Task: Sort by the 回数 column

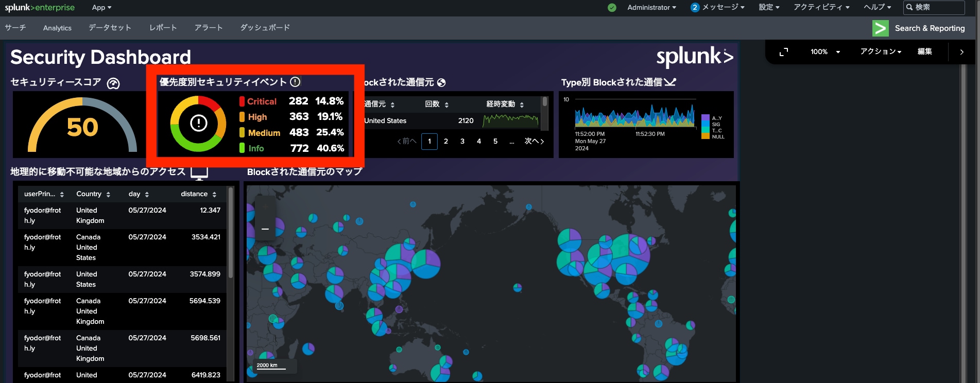Action: click(437, 104)
